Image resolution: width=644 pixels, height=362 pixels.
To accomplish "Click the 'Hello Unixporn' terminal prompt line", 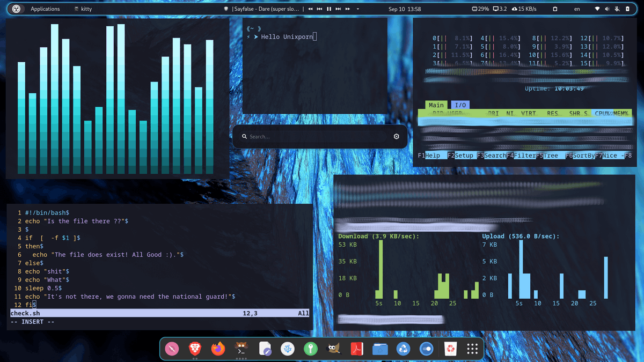I will [282, 36].
